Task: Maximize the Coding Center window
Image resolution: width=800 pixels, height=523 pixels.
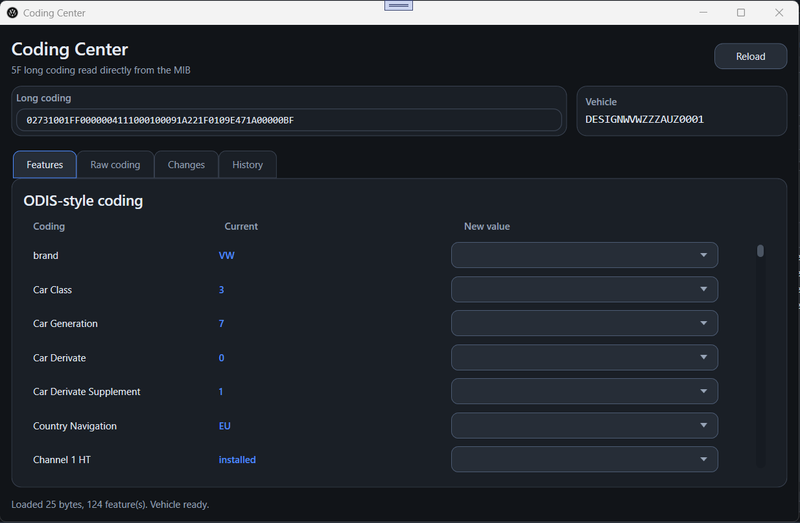Action: [741, 13]
